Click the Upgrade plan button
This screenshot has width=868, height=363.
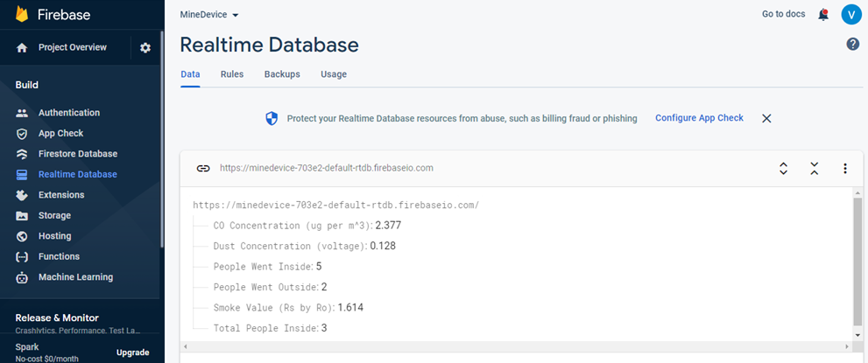(x=133, y=353)
